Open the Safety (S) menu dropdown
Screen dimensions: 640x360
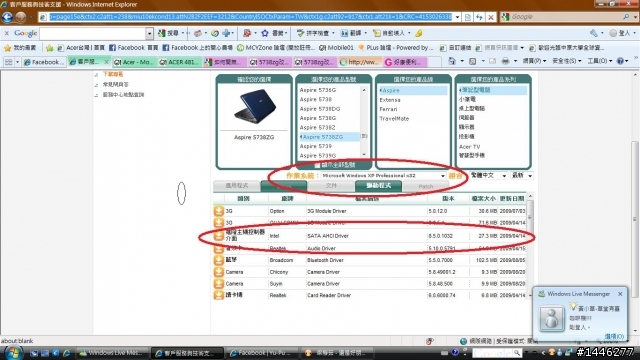pos(567,61)
